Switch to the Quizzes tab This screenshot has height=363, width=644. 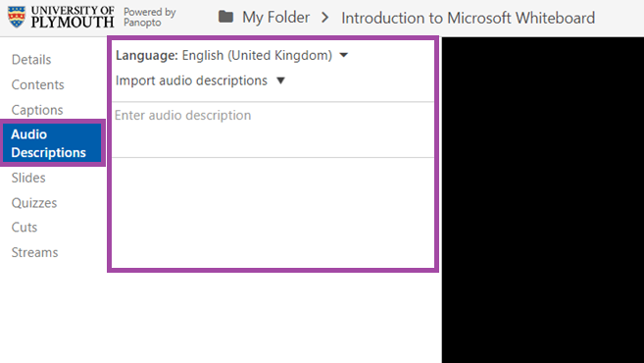click(34, 203)
